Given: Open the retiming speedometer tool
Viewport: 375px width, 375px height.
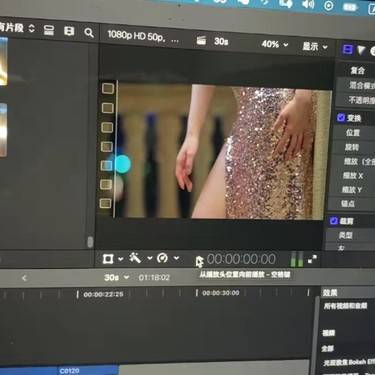Looking at the screenshot, I should [162, 258].
